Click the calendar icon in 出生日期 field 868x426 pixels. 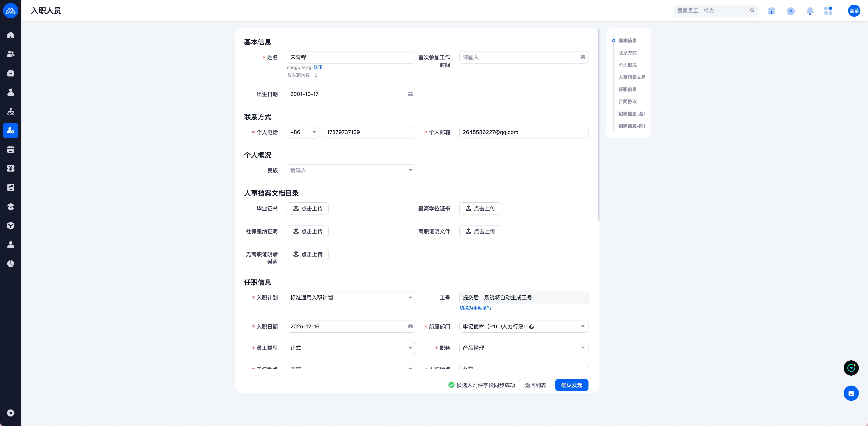point(410,94)
